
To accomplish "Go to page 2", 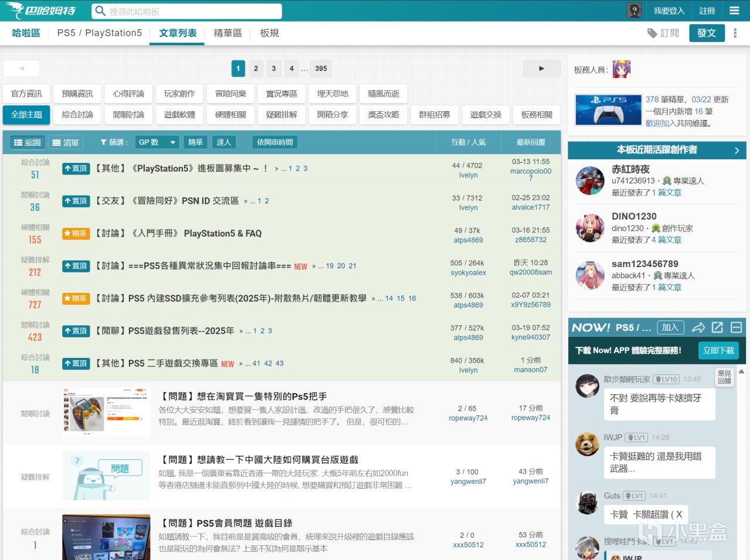I will pos(256,69).
